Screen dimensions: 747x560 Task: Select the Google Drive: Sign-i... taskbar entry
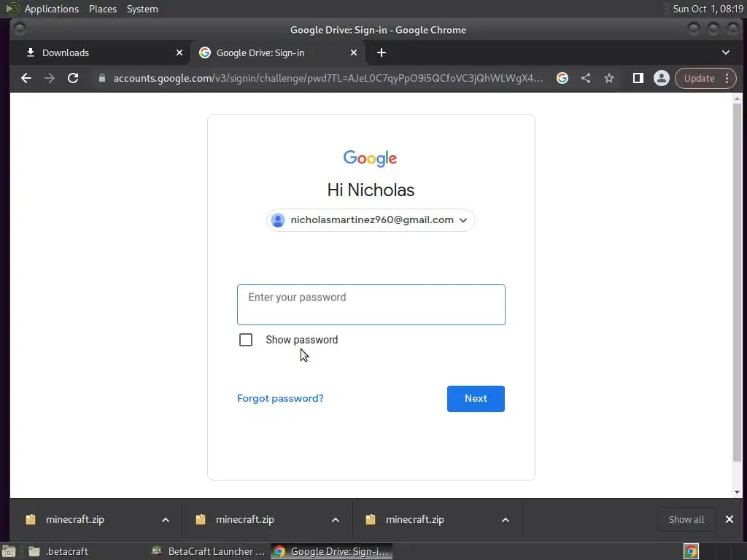(x=332, y=551)
